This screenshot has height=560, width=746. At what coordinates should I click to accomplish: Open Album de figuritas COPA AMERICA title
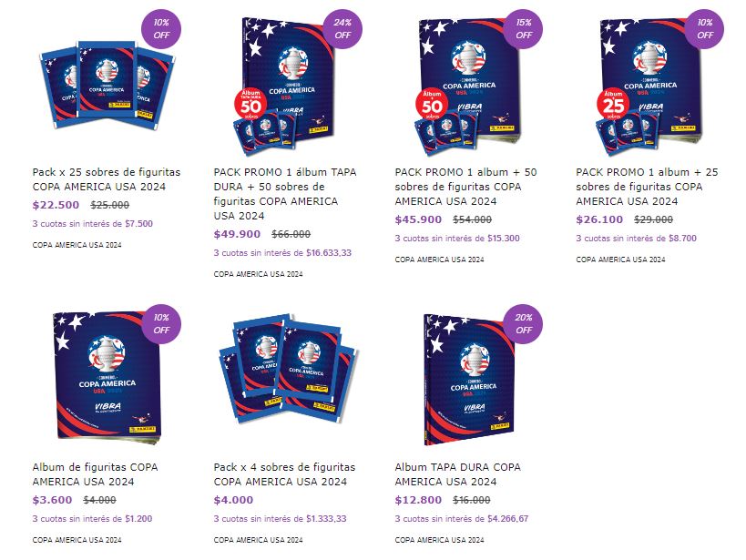(x=95, y=474)
